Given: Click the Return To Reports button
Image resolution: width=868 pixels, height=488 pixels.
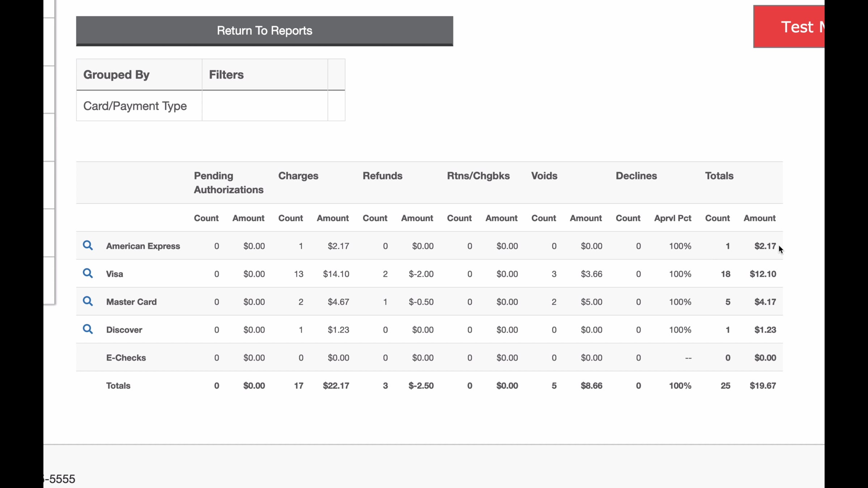Looking at the screenshot, I should coord(264,31).
